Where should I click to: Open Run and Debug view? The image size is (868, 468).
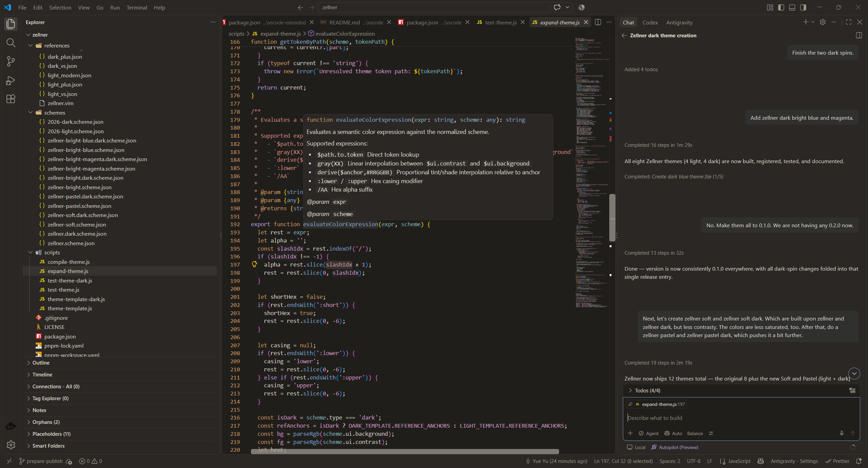click(x=11, y=80)
